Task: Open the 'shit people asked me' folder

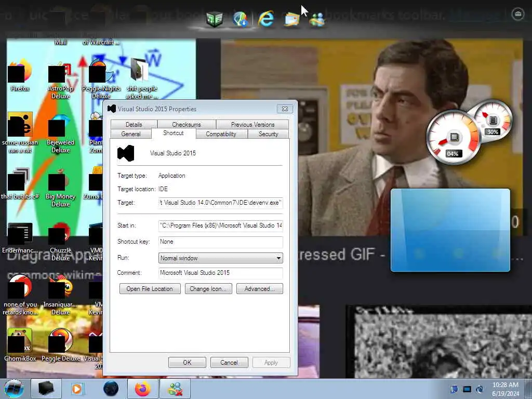Action: [142, 79]
